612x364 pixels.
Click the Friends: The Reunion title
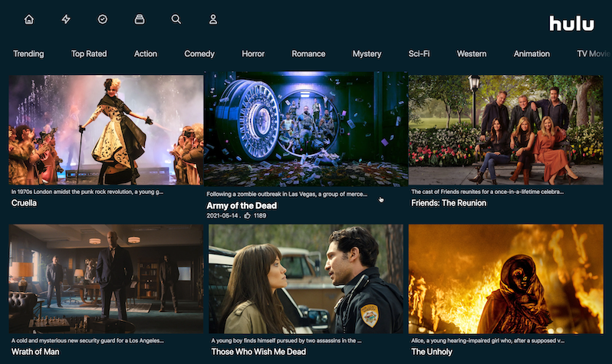point(449,203)
